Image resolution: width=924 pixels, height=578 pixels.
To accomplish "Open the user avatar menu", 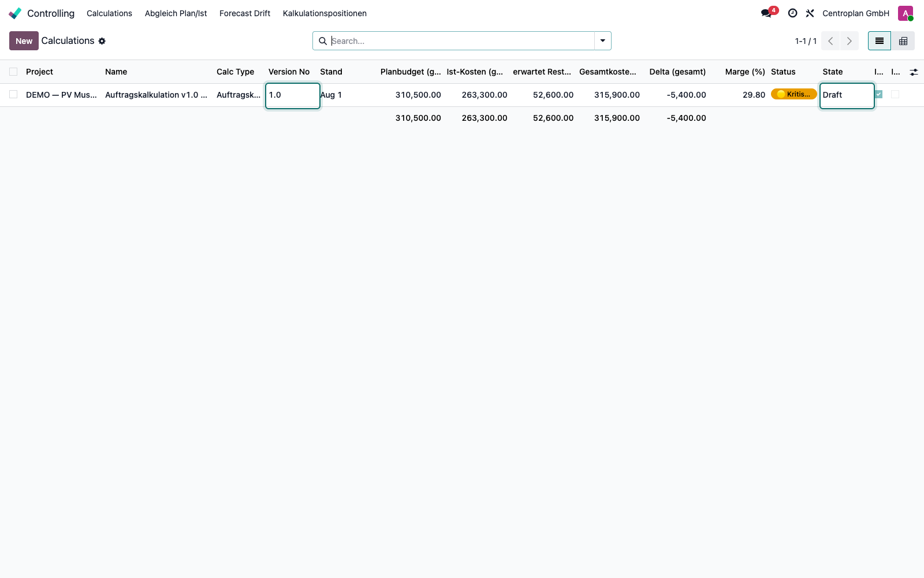I will click(x=906, y=13).
